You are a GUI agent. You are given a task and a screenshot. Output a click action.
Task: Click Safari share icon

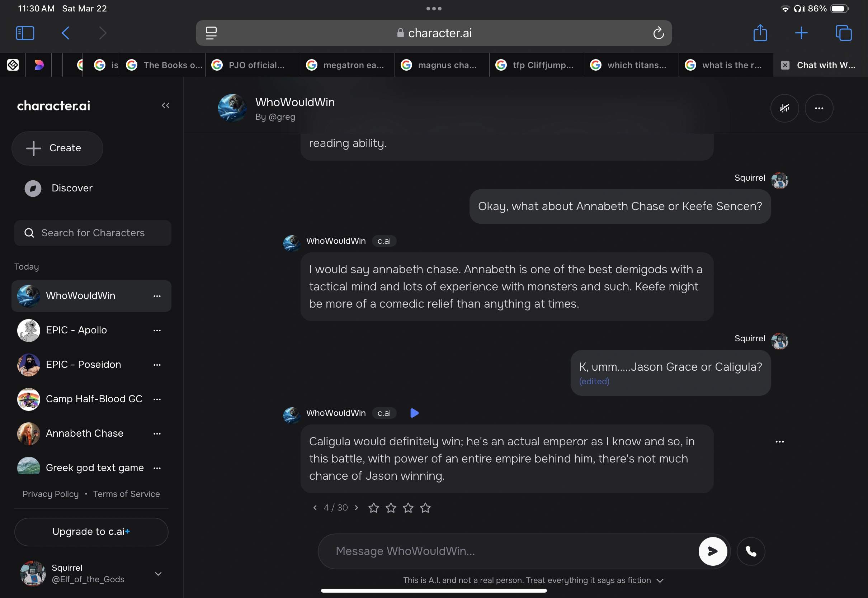[x=760, y=33]
